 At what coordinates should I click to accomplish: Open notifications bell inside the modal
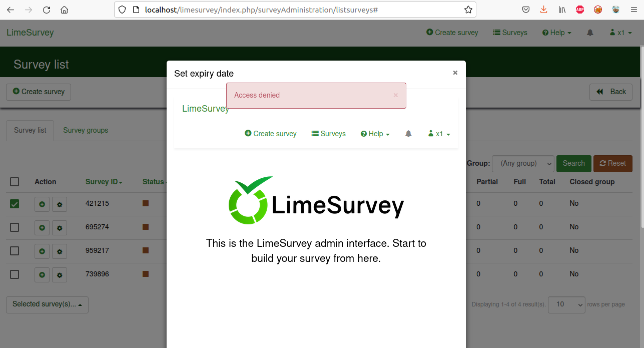point(408,134)
